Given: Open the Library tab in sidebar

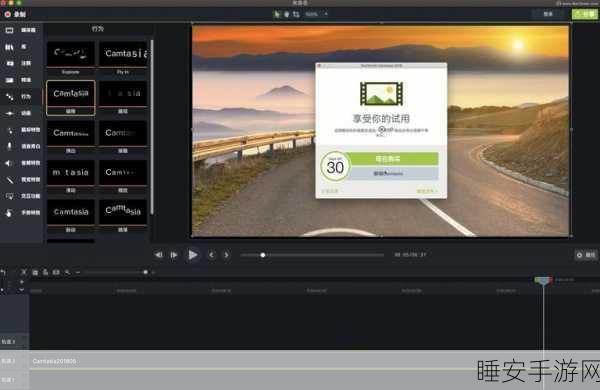Looking at the screenshot, I should [x=16, y=47].
